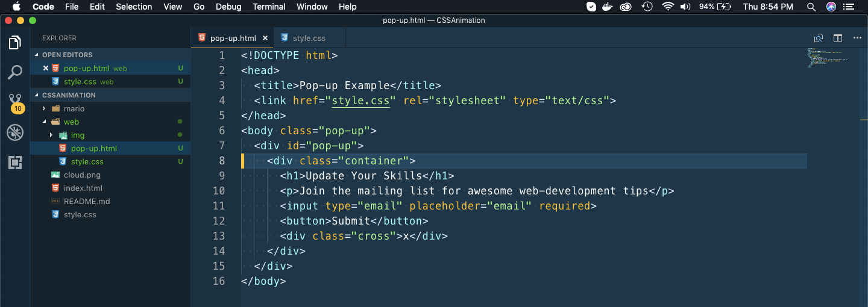The image size is (868, 307).
Task: Open the Go menu
Action: click(200, 7)
